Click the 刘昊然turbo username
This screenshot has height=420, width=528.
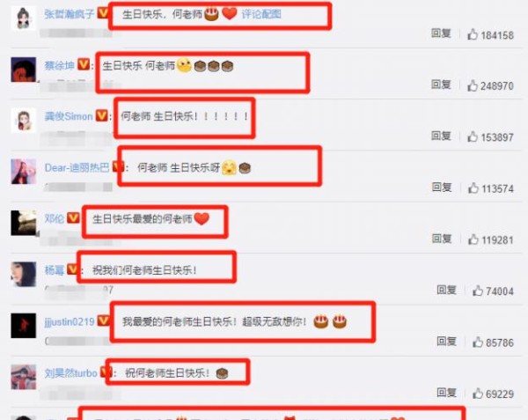click(70, 372)
